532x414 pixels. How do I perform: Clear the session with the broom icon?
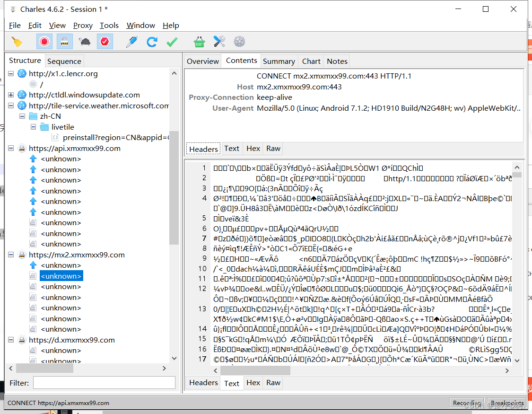click(17, 42)
